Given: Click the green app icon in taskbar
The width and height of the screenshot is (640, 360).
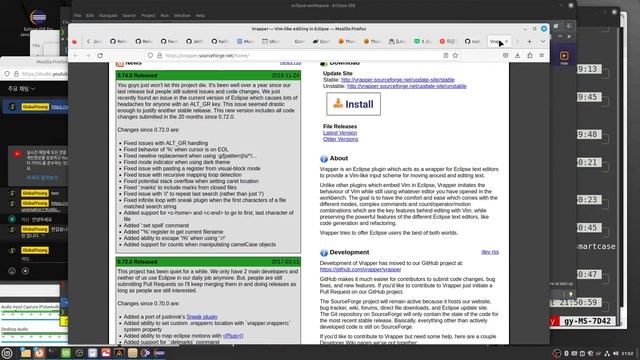Looking at the screenshot, I should click(x=66, y=353).
